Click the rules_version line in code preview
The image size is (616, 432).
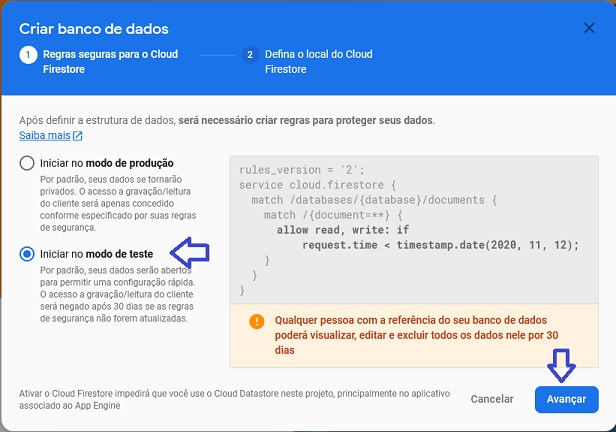point(302,170)
